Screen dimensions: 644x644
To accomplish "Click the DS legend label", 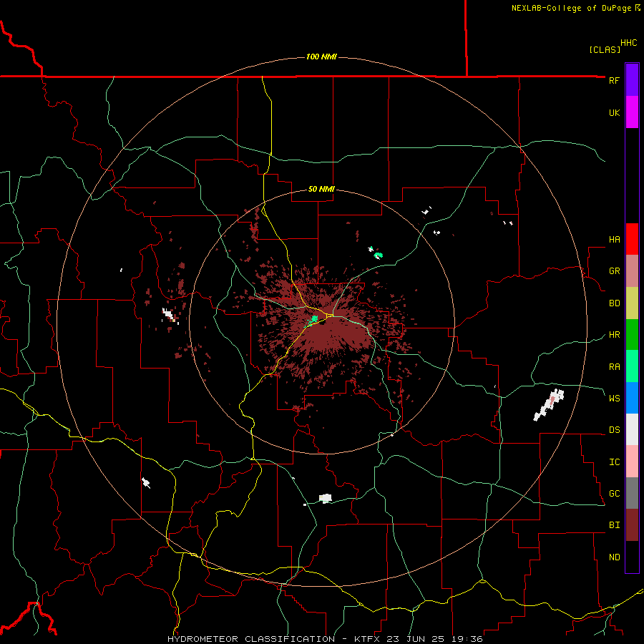I will [614, 429].
